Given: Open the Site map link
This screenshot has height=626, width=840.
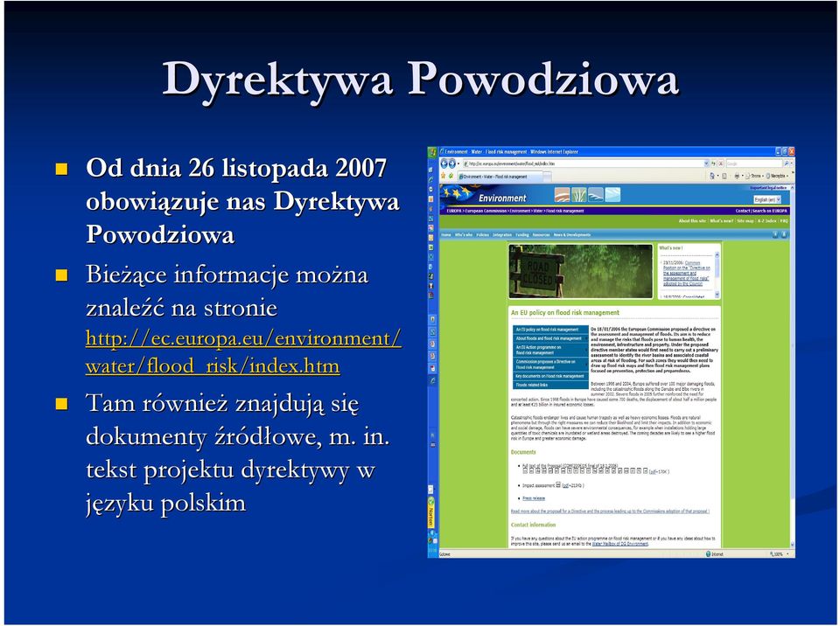Looking at the screenshot, I should coord(745,220).
